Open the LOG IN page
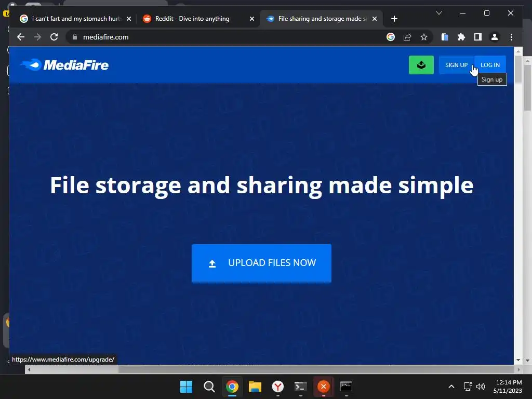The height and width of the screenshot is (399, 532). [x=490, y=65]
